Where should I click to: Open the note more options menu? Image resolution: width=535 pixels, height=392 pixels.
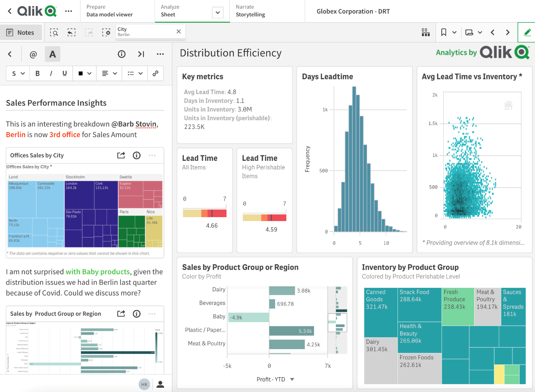(160, 54)
